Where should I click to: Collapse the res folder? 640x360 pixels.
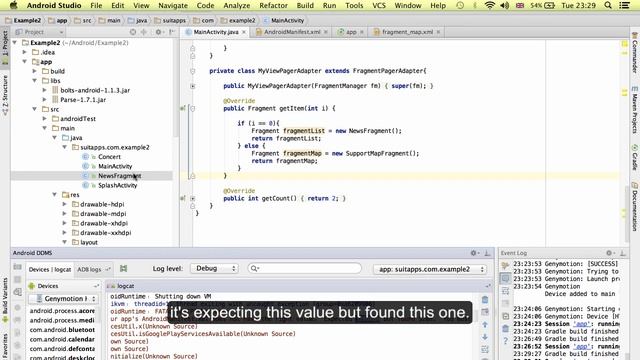[55, 195]
